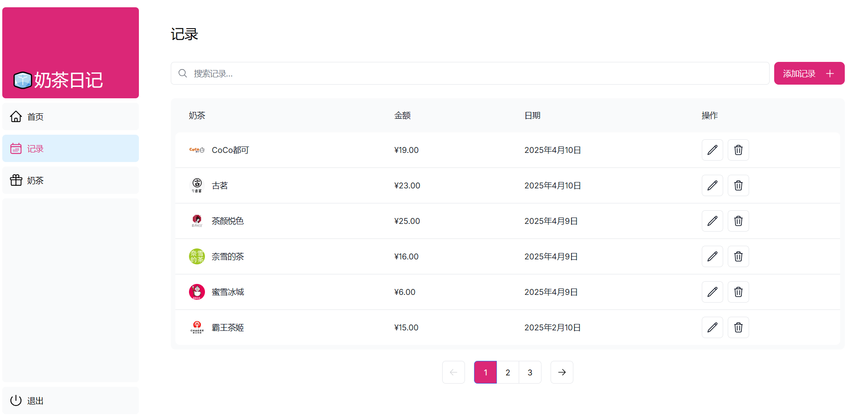The height and width of the screenshot is (420, 868).
Task: Click the 霸王茶姬 CHAGEE logo
Action: (197, 327)
